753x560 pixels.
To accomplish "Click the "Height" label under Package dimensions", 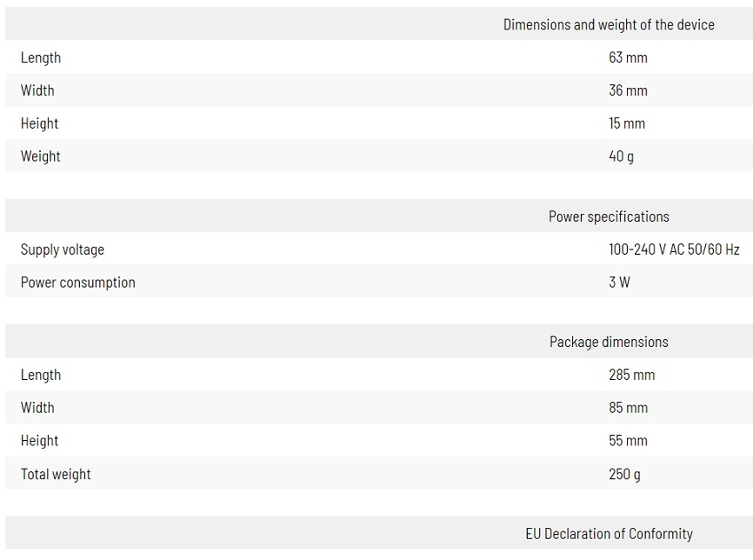I will 40,441.
